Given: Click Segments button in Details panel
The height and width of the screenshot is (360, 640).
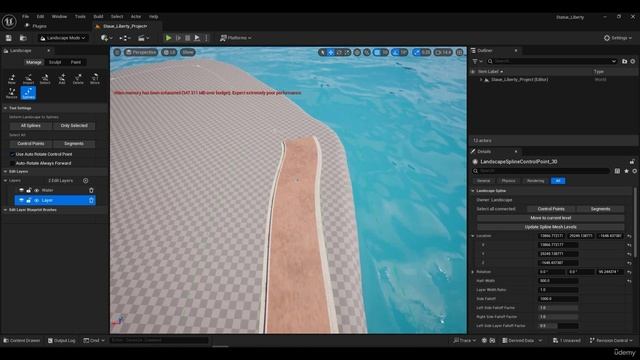Looking at the screenshot, I should tap(600, 209).
